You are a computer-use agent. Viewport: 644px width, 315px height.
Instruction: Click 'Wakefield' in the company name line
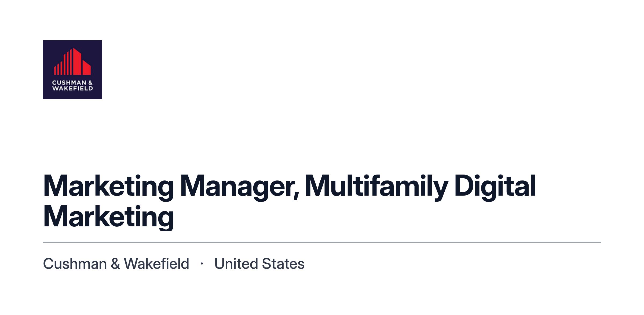click(156, 264)
